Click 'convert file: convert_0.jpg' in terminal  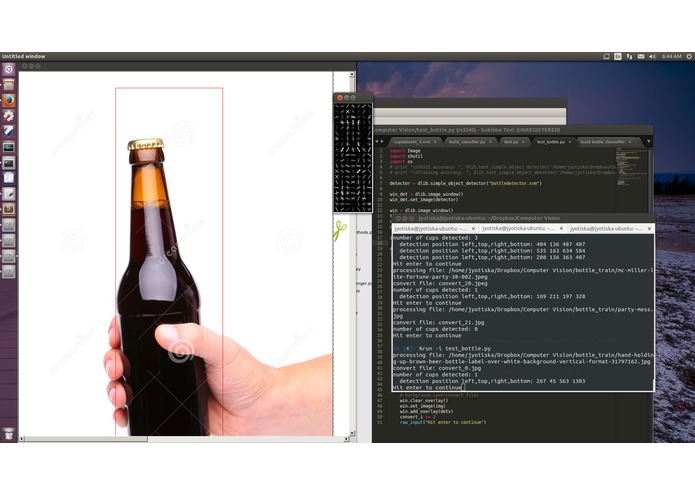click(x=437, y=368)
